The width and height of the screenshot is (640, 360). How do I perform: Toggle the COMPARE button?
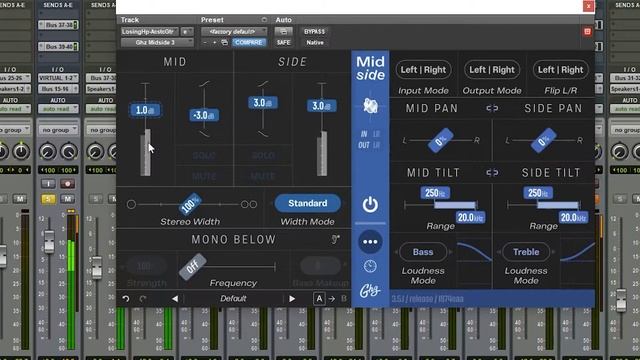249,42
